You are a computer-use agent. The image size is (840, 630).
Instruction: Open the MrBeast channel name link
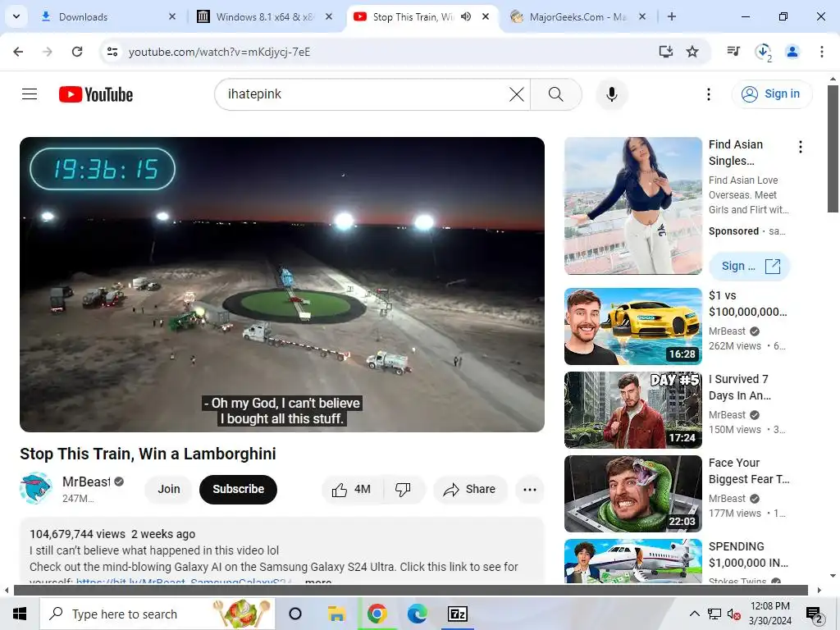point(86,482)
